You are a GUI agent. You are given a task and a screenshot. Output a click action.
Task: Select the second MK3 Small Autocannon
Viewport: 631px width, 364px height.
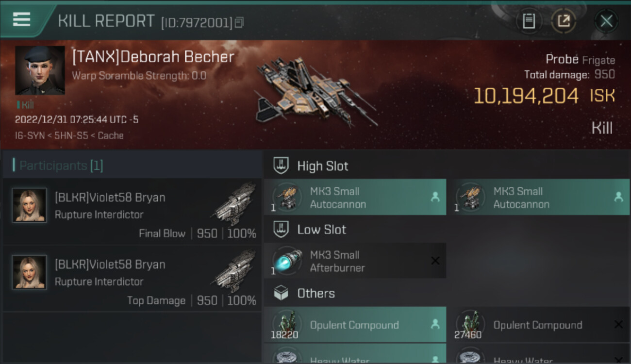(538, 198)
